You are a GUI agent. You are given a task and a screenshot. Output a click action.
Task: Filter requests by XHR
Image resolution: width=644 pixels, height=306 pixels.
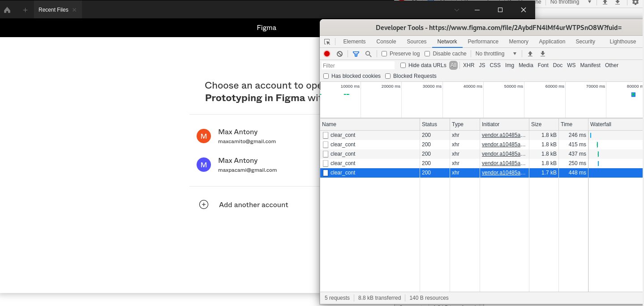468,65
